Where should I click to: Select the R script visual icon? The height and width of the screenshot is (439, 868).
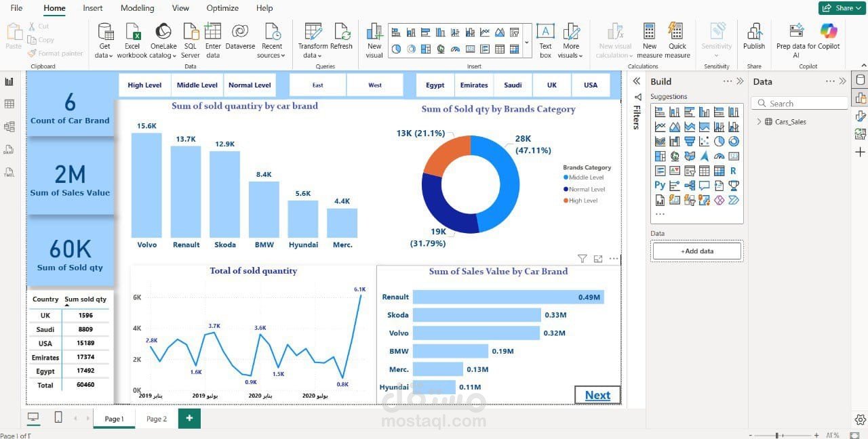734,171
